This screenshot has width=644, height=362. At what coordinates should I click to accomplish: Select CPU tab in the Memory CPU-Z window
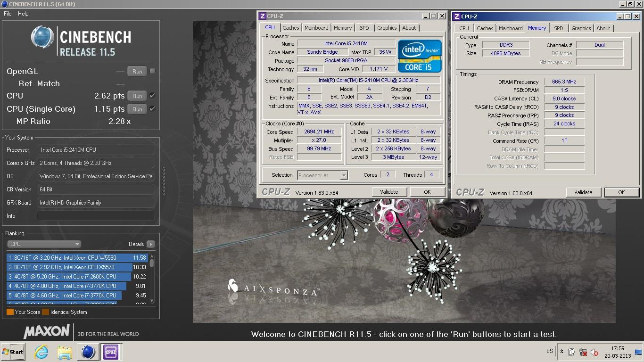coord(464,28)
